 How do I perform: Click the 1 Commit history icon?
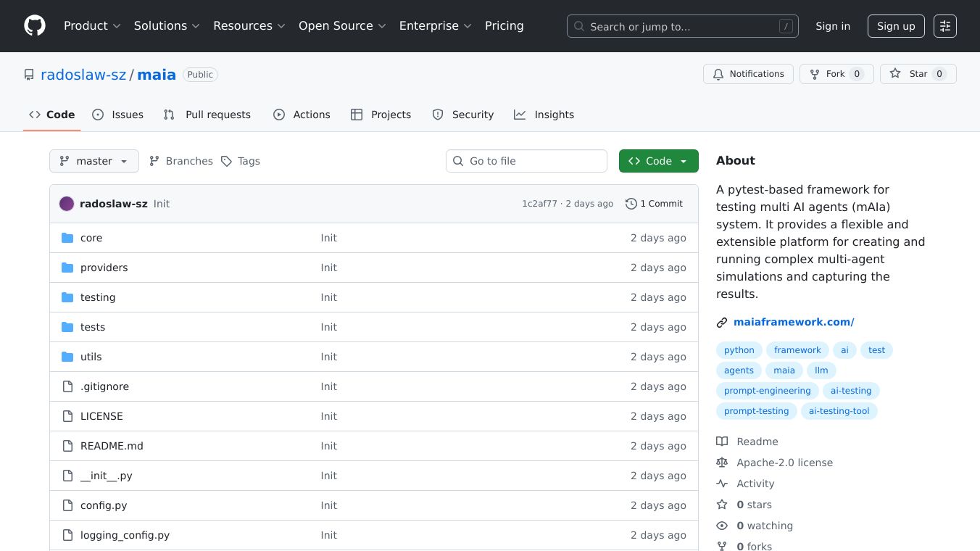[x=631, y=204]
